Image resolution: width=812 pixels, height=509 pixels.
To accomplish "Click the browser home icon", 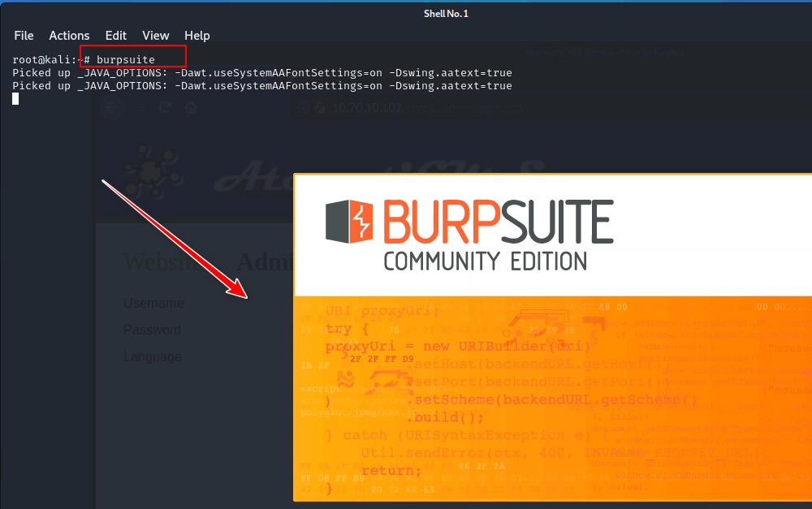I will [192, 108].
